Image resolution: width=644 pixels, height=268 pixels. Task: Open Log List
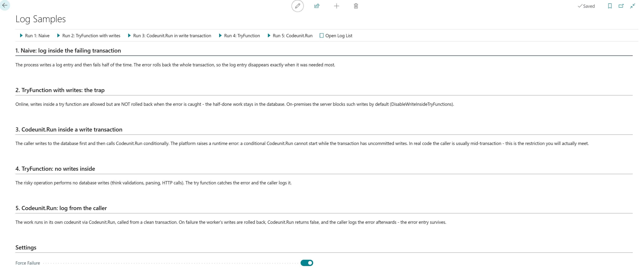point(336,35)
